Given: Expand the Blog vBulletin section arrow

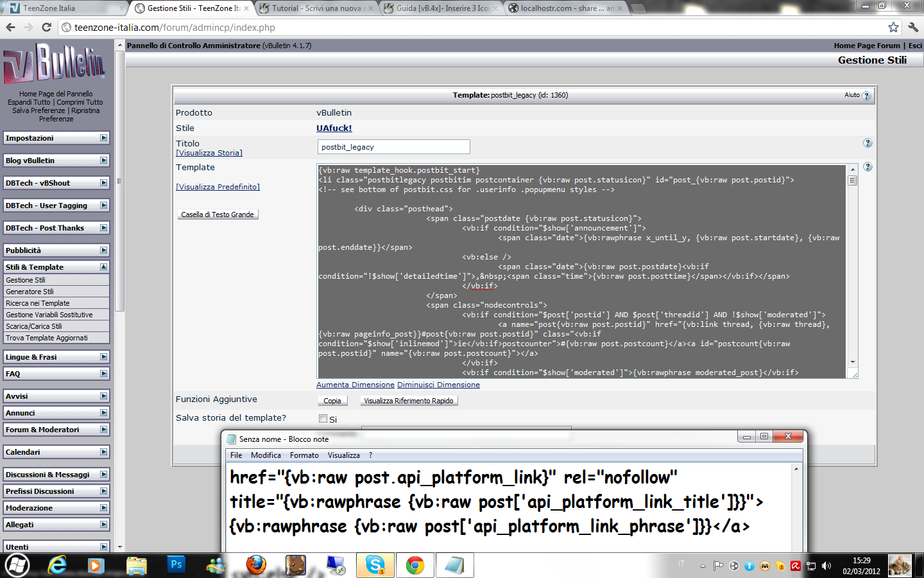Looking at the screenshot, I should pyautogui.click(x=103, y=161).
